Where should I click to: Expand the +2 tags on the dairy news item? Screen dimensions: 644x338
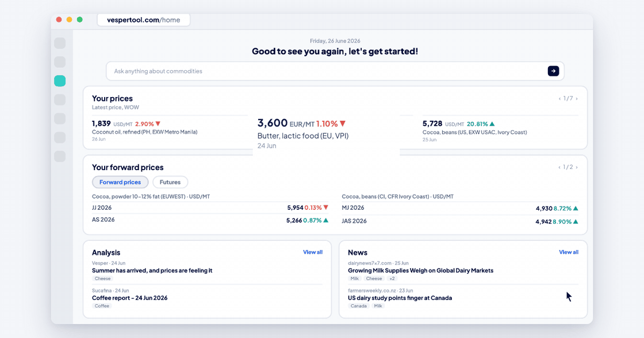(392, 278)
